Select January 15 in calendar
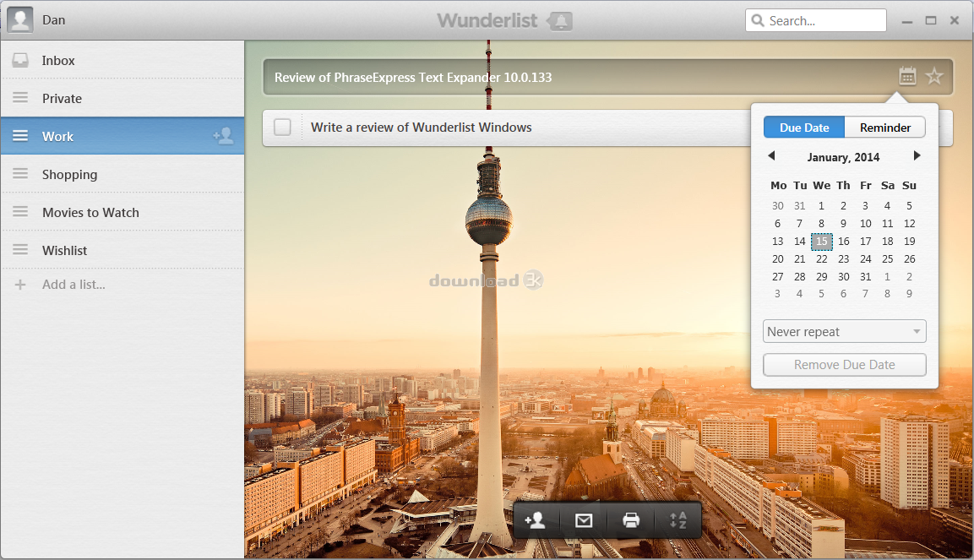 tap(822, 242)
